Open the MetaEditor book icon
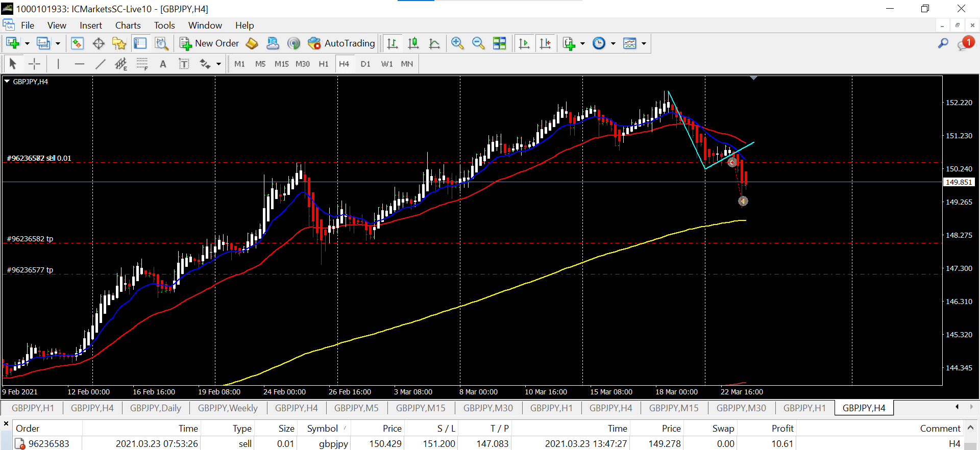Screen dimensions: 980x450 tap(252, 43)
